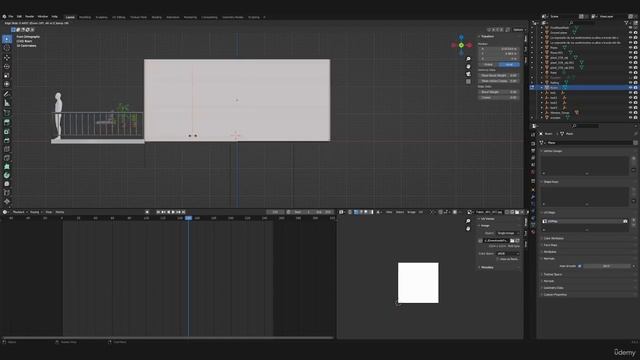Select the Loop Cut tool
This screenshot has width=640, height=360.
[7, 149]
